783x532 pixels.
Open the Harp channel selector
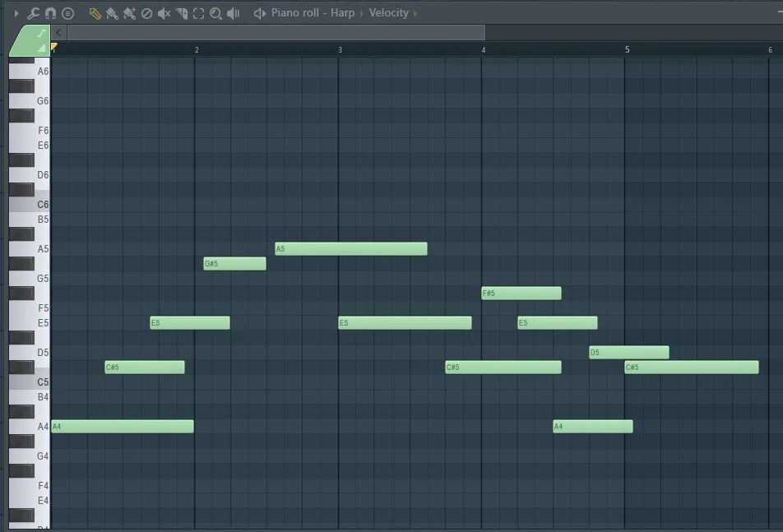coord(342,13)
